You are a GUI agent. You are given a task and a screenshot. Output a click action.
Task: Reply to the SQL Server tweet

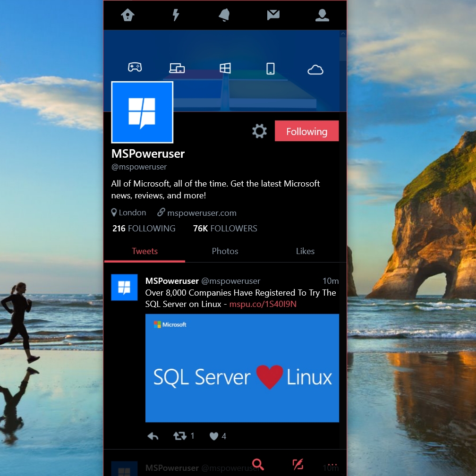153,436
